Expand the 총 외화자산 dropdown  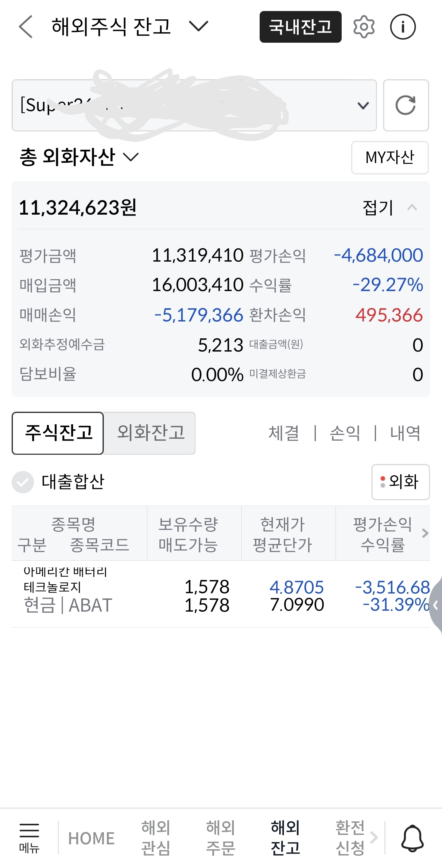pos(131,157)
